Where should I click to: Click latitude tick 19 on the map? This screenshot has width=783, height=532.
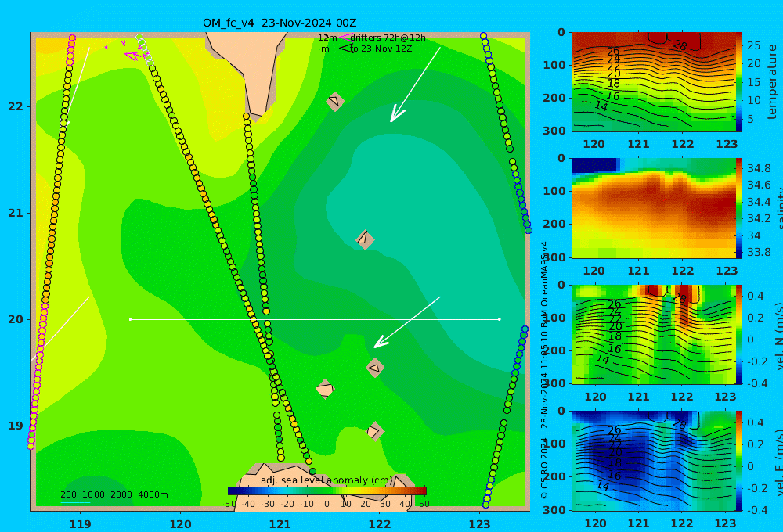pyautogui.click(x=16, y=426)
